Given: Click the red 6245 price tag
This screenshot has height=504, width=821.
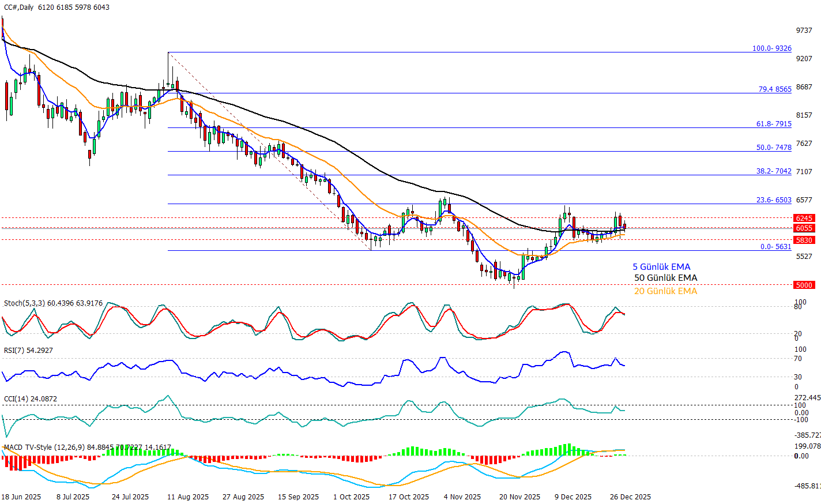Looking at the screenshot, I should 804,219.
